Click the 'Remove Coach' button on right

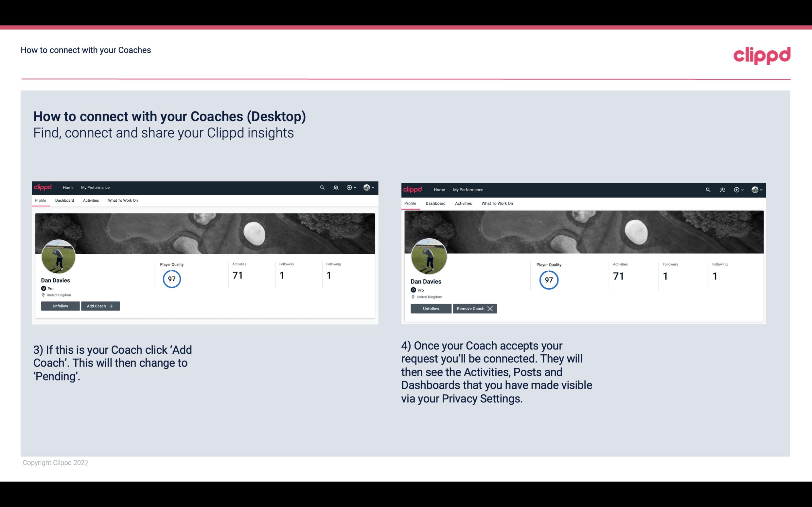pyautogui.click(x=475, y=308)
